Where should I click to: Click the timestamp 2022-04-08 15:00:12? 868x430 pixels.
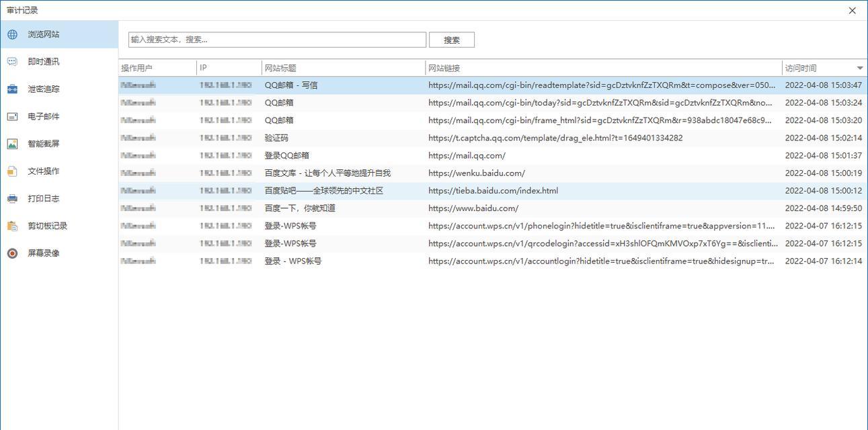click(x=824, y=191)
